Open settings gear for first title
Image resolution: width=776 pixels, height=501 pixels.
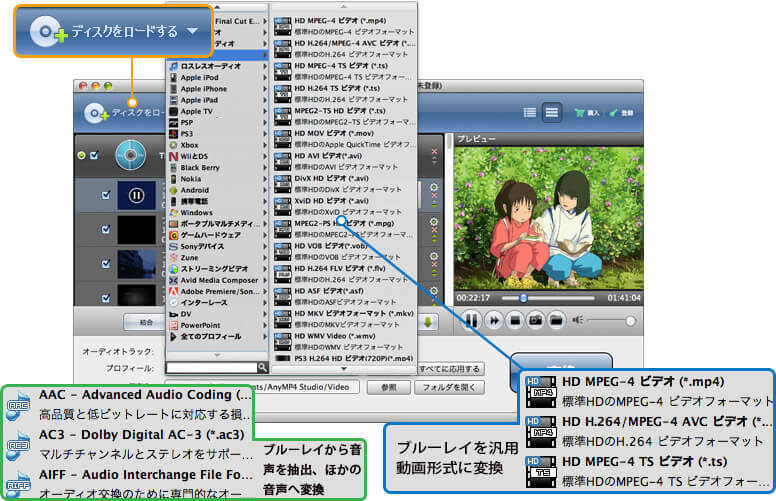pyautogui.click(x=434, y=188)
